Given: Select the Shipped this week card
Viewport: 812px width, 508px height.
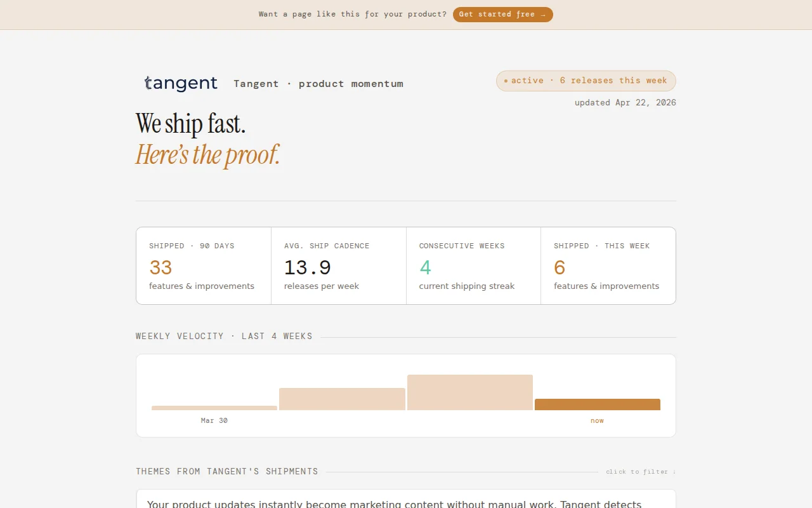Looking at the screenshot, I should 608,265.
